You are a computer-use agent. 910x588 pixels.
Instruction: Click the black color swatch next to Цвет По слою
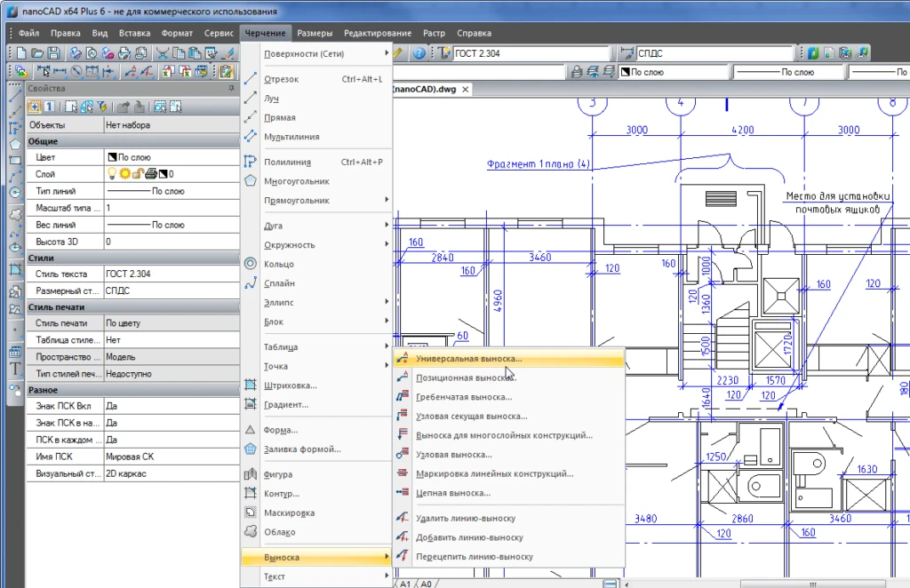pyautogui.click(x=112, y=157)
